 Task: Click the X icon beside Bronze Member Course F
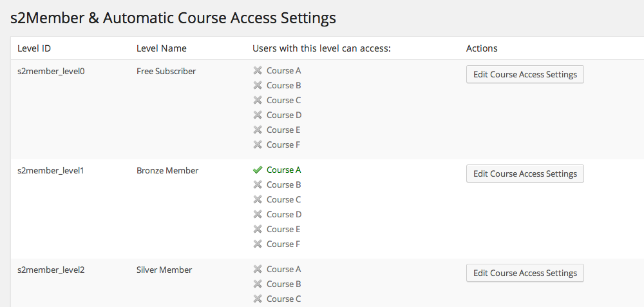[x=258, y=244]
